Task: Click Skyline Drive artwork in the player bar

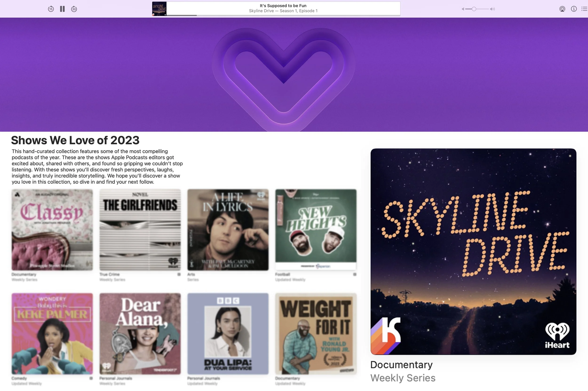Action: click(x=159, y=9)
